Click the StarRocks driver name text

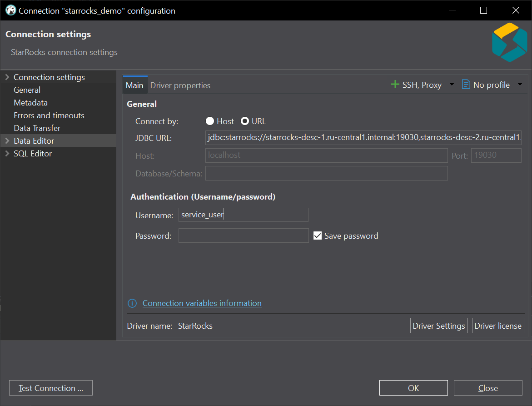195,326
